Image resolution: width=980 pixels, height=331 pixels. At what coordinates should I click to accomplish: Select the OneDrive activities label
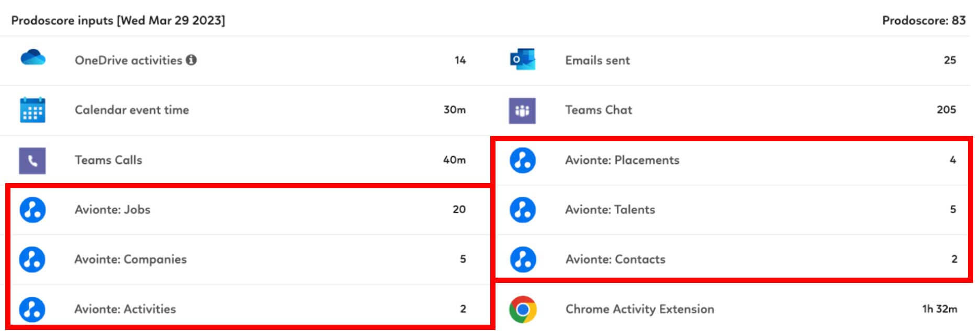128,60
